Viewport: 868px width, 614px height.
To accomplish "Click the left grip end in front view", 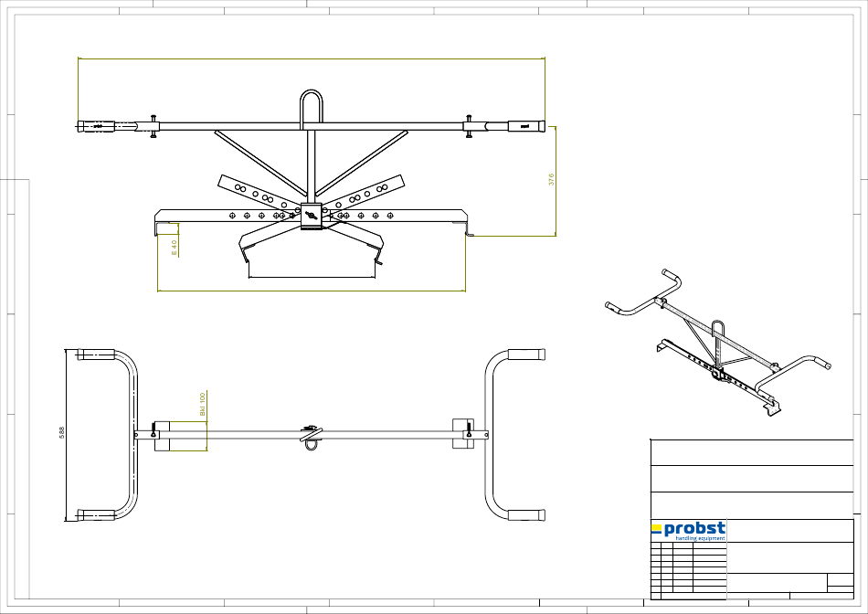I will point(95,126).
